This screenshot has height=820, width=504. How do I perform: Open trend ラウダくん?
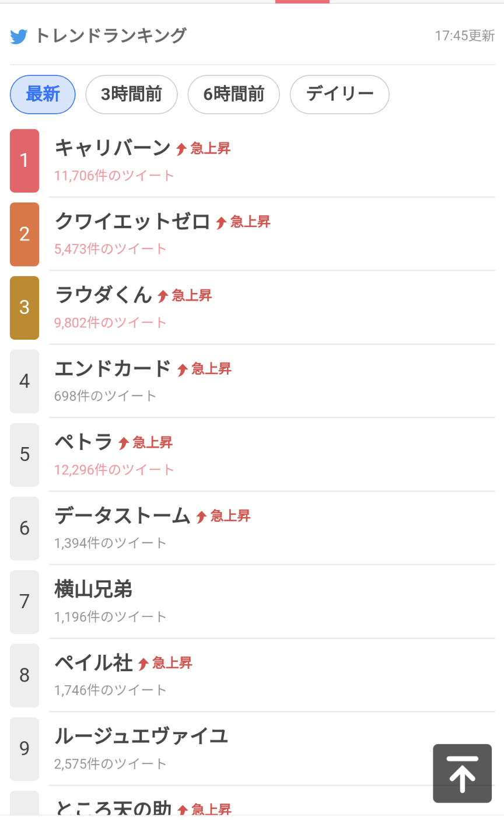(103, 295)
